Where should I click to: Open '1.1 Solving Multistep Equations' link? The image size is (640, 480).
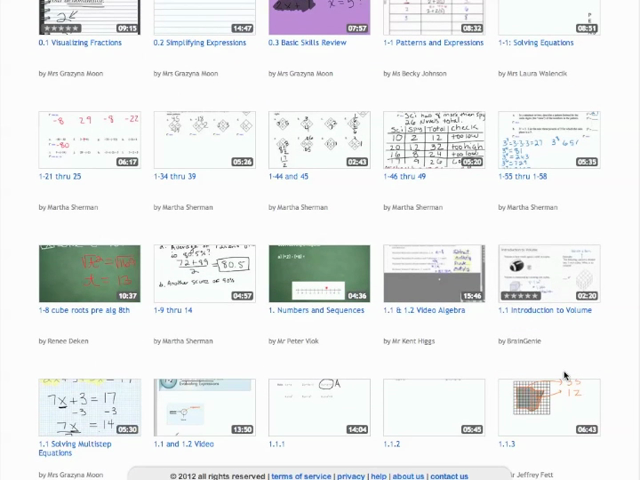(x=75, y=449)
